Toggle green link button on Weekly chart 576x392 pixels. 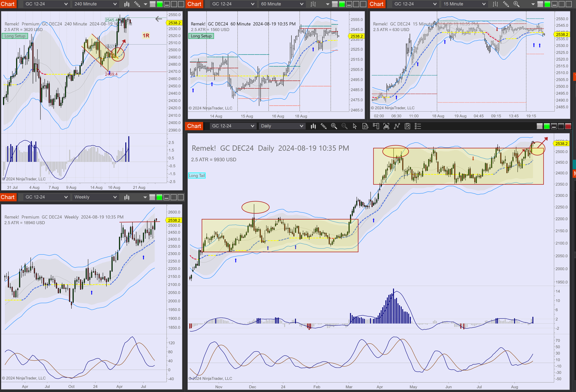click(159, 197)
